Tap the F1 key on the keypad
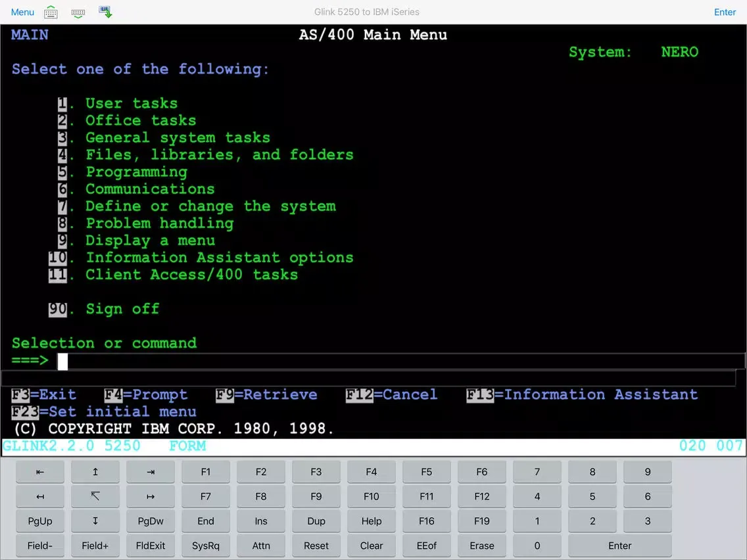Viewport: 747px width, 560px height. click(206, 472)
